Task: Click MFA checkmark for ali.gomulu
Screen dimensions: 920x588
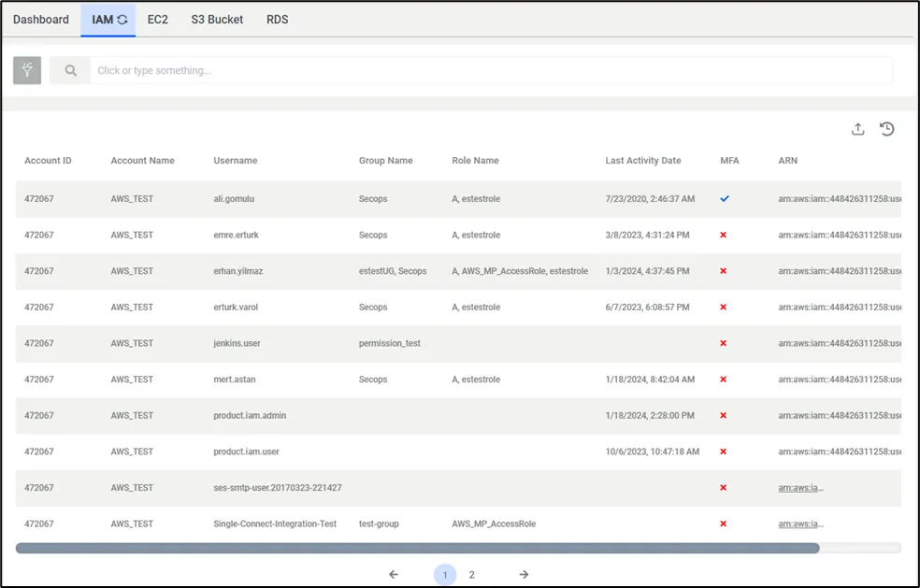Action: (x=725, y=199)
